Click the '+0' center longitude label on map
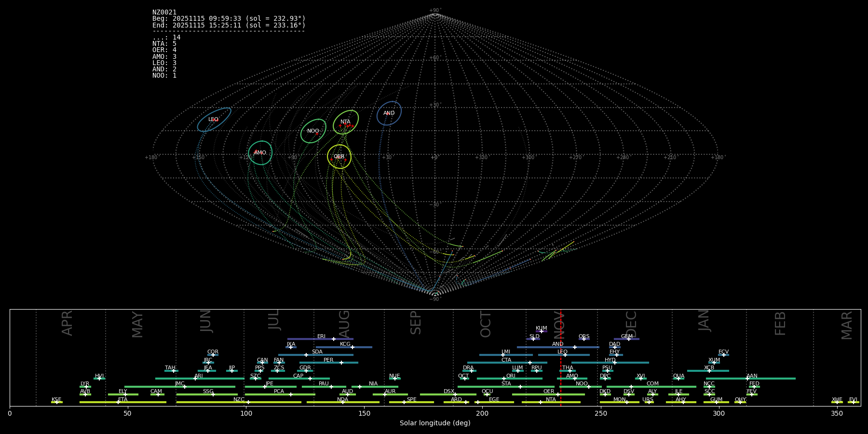Image resolution: width=868 pixels, height=434 pixels. pyautogui.click(x=434, y=158)
